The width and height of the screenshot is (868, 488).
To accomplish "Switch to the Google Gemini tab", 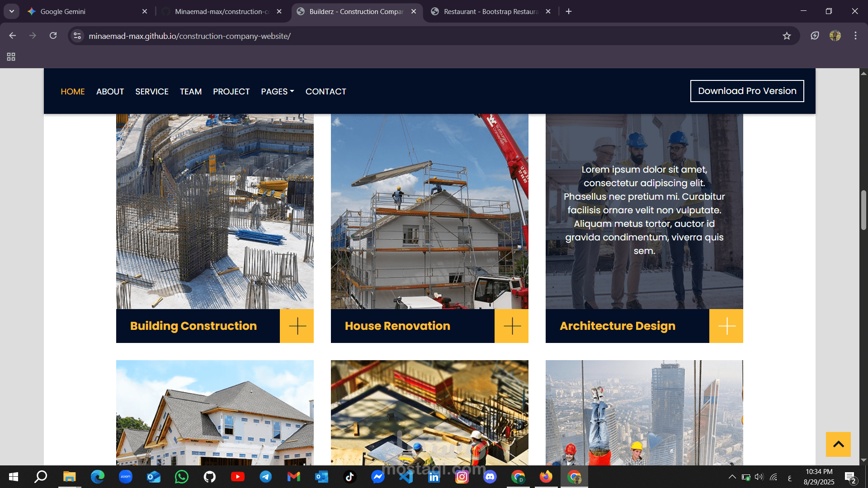I will click(63, 11).
